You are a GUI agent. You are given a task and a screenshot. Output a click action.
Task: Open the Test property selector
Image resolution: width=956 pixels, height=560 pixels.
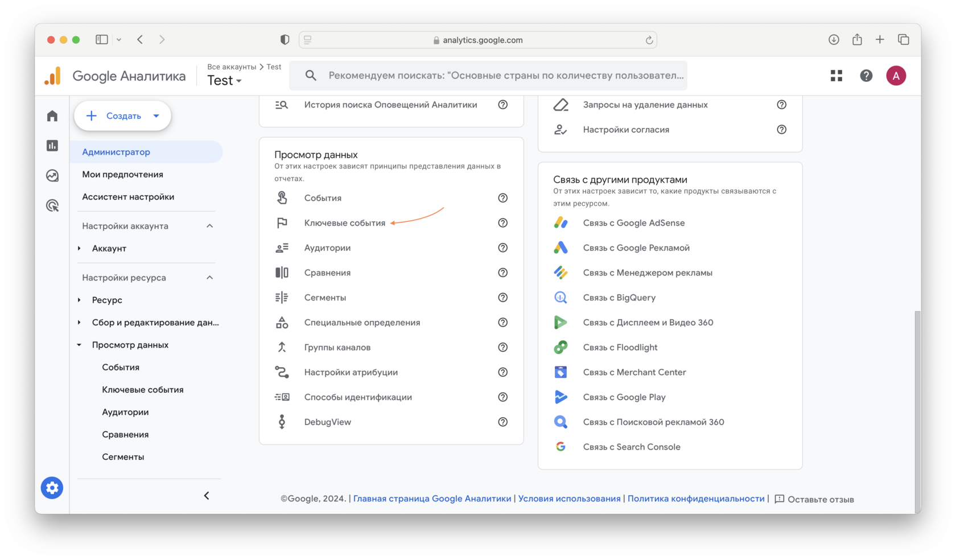point(224,81)
